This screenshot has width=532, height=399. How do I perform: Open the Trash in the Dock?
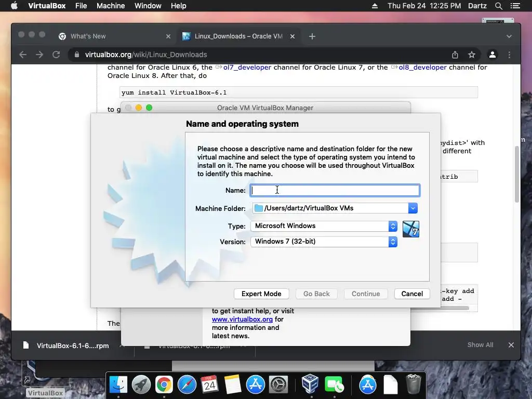(413, 384)
